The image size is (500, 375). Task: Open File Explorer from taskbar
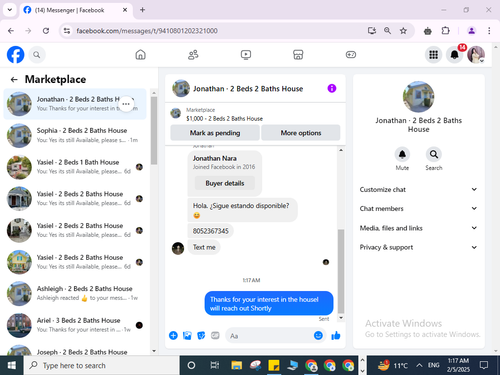[237, 366]
